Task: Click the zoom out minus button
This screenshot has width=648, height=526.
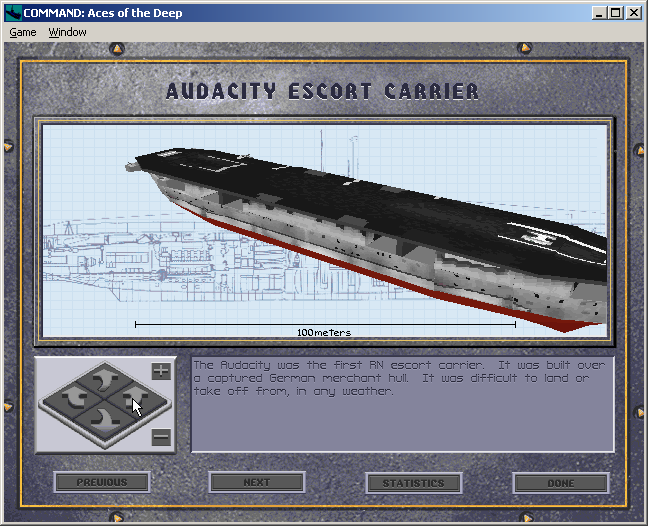Action: pos(161,437)
